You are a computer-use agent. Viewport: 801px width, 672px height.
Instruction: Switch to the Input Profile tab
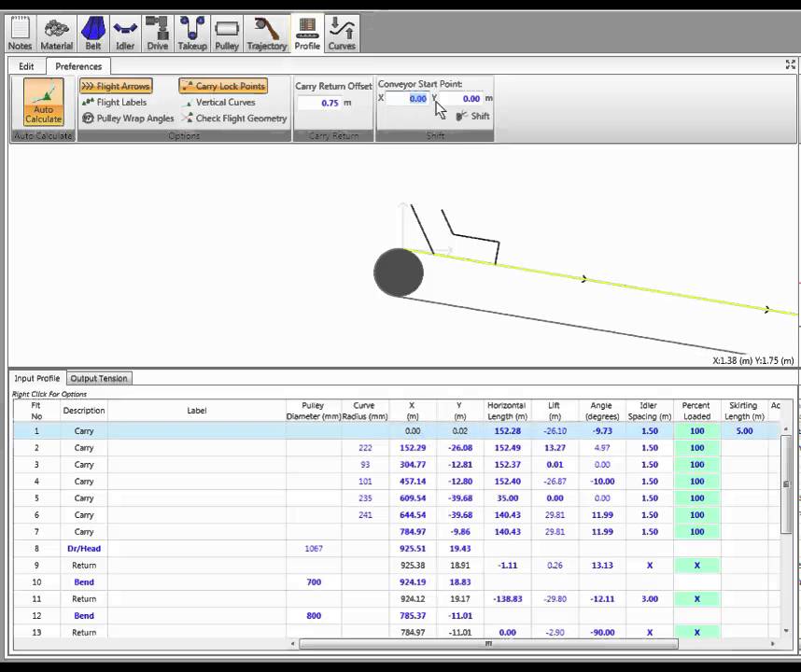click(37, 378)
